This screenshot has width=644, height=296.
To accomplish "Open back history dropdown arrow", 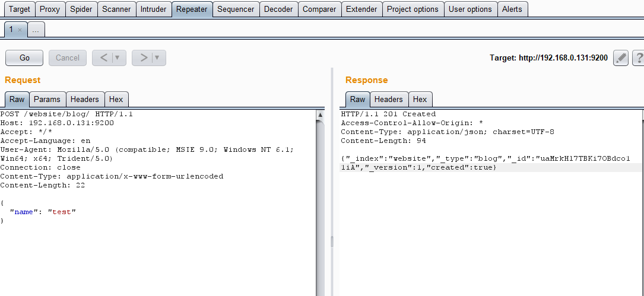I will pos(118,58).
